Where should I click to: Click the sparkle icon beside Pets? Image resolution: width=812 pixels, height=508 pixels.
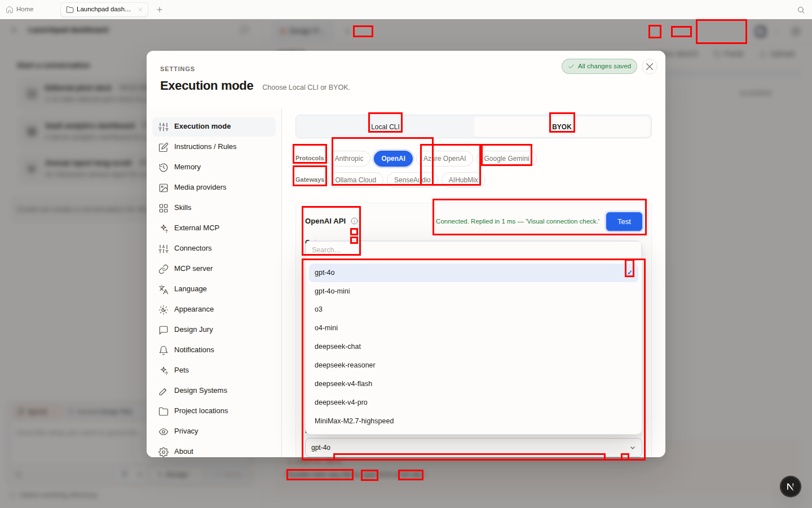point(164,370)
